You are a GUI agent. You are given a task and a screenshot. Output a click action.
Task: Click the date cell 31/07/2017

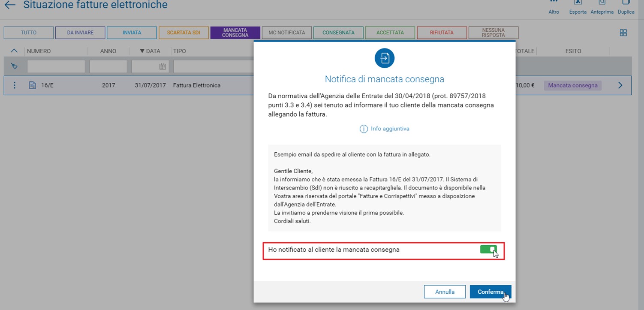(x=150, y=85)
